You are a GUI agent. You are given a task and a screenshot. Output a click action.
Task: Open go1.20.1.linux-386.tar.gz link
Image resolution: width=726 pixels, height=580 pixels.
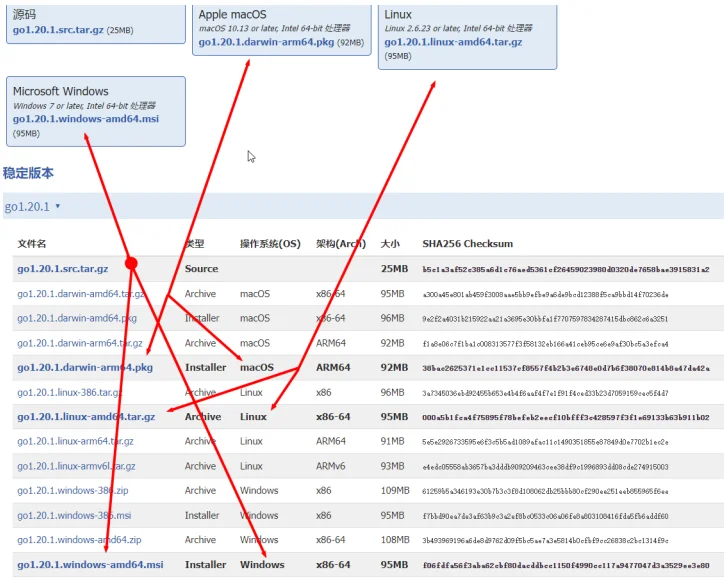tap(70, 392)
